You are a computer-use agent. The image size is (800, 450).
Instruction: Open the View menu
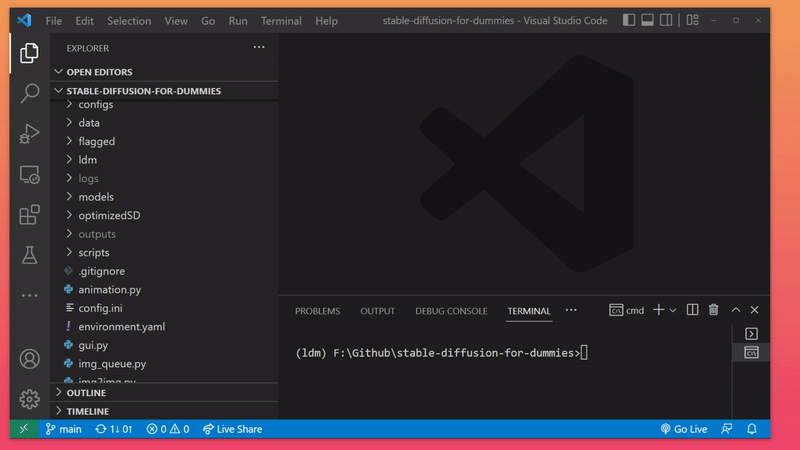point(176,21)
